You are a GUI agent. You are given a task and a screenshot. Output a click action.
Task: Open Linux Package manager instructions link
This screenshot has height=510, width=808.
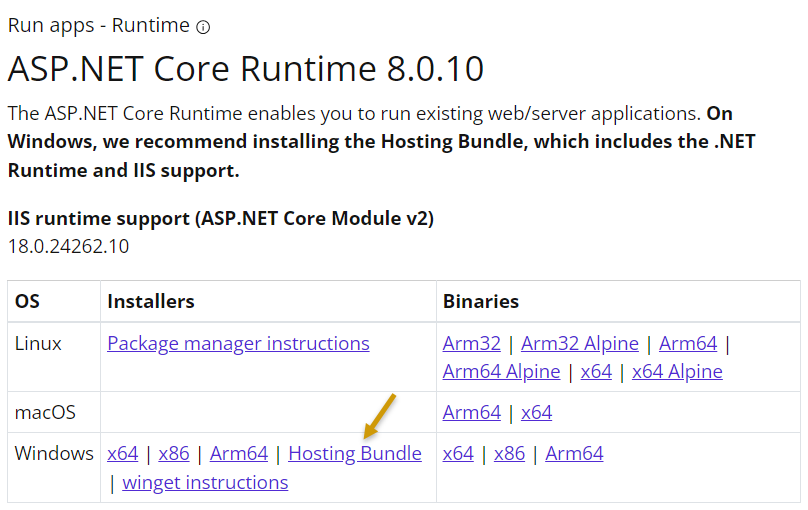pos(238,344)
